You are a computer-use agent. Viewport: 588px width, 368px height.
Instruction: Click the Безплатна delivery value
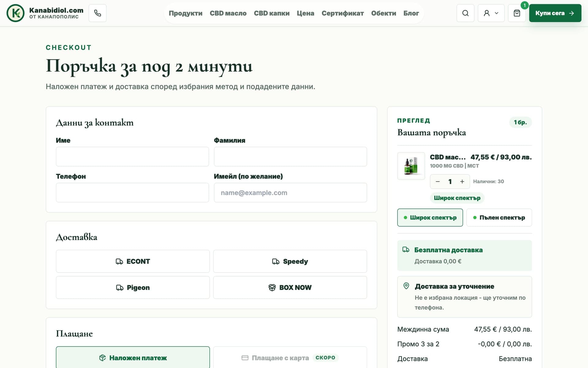click(x=515, y=359)
